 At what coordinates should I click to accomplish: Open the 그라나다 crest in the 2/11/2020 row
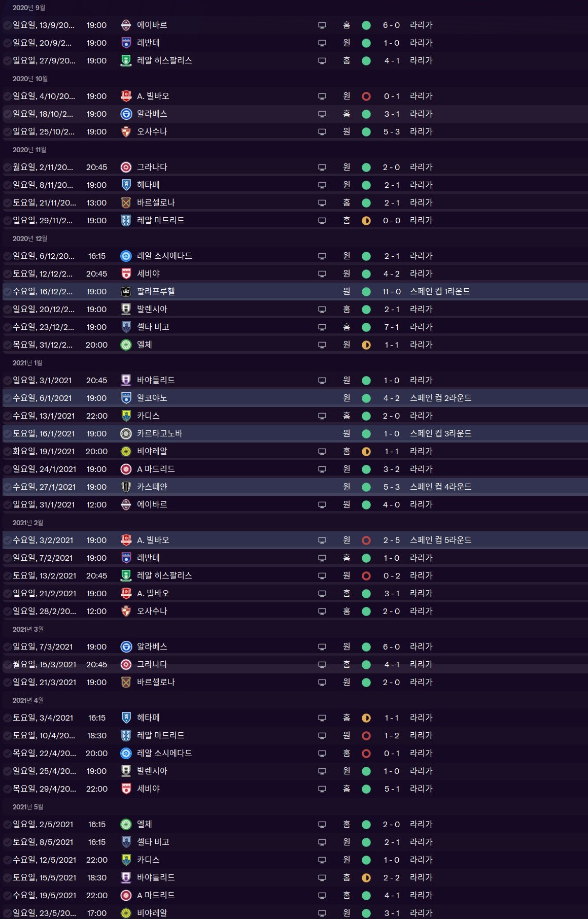tap(126, 167)
